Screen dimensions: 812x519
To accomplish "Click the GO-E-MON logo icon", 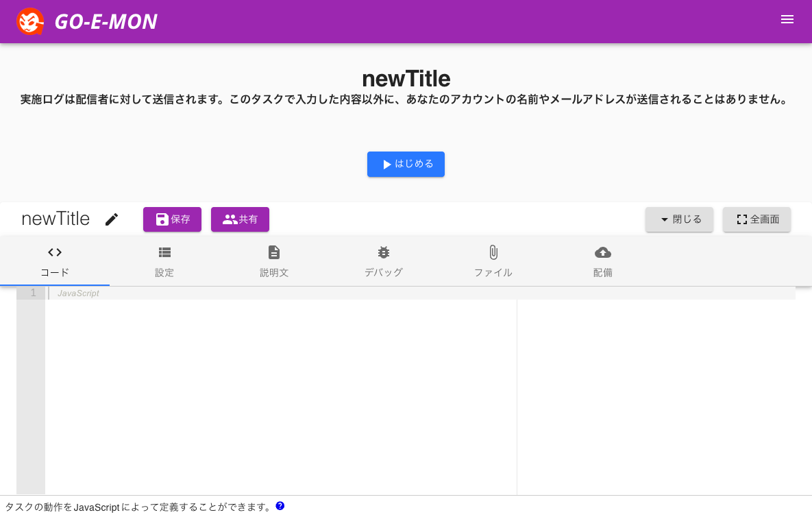I will tap(29, 21).
